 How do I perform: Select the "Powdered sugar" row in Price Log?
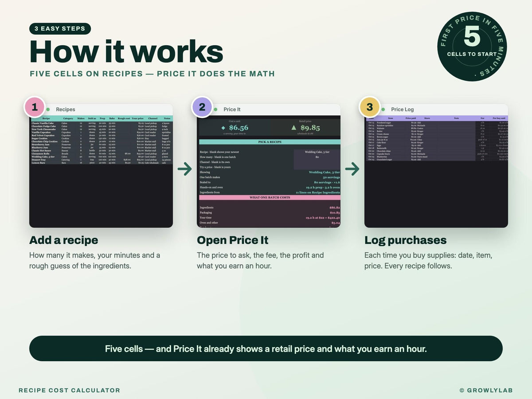pos(436,122)
